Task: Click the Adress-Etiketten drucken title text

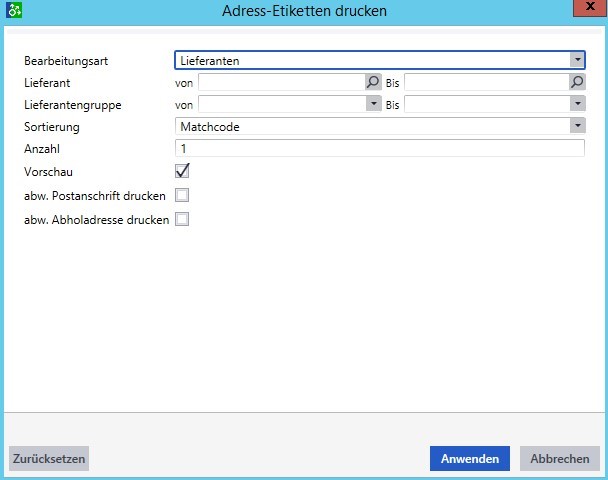Action: click(305, 11)
